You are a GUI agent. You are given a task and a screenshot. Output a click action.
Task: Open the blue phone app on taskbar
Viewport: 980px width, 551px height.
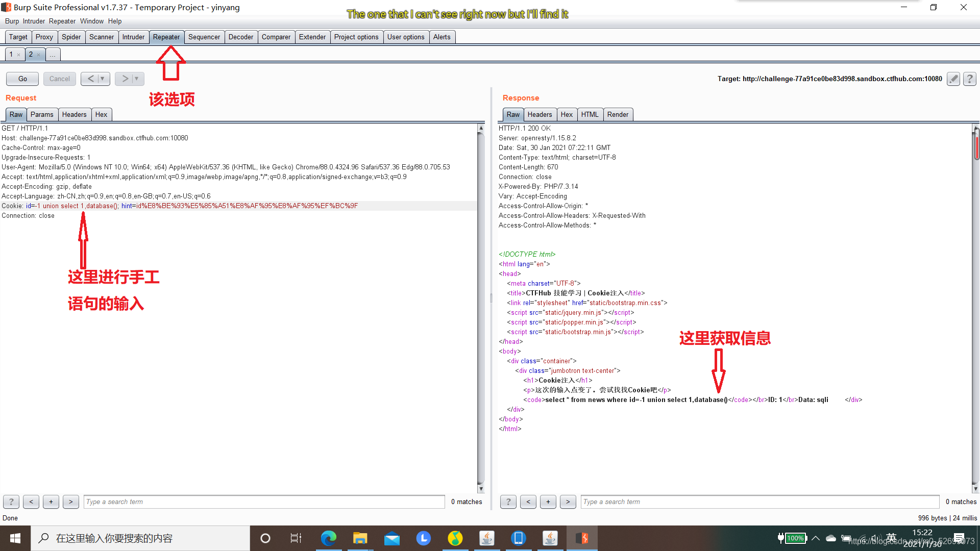coord(519,538)
